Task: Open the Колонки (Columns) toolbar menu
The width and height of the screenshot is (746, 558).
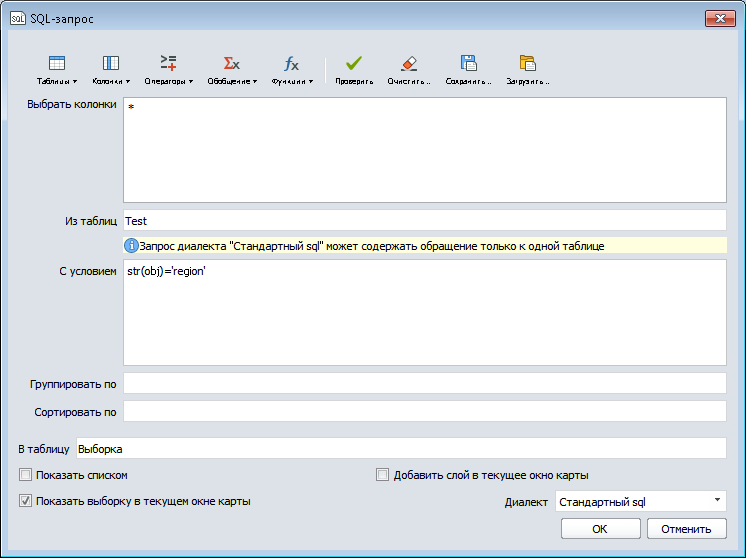Action: pos(111,69)
